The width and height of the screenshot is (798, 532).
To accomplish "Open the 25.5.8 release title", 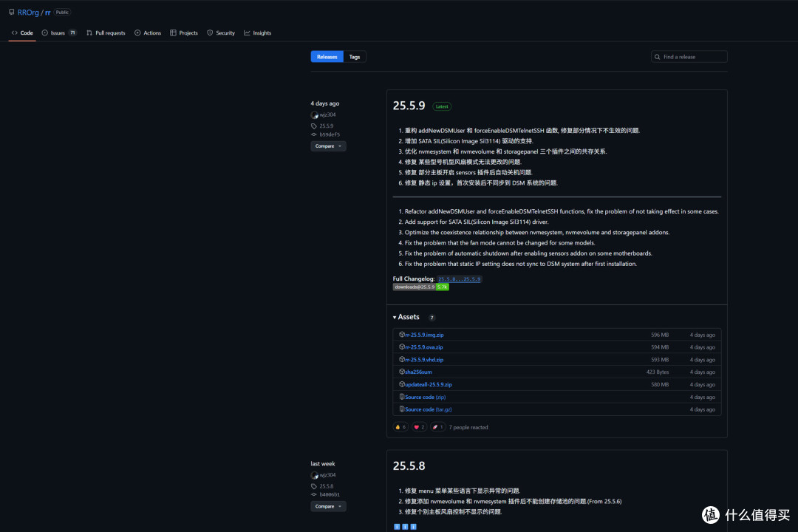I will click(409, 465).
